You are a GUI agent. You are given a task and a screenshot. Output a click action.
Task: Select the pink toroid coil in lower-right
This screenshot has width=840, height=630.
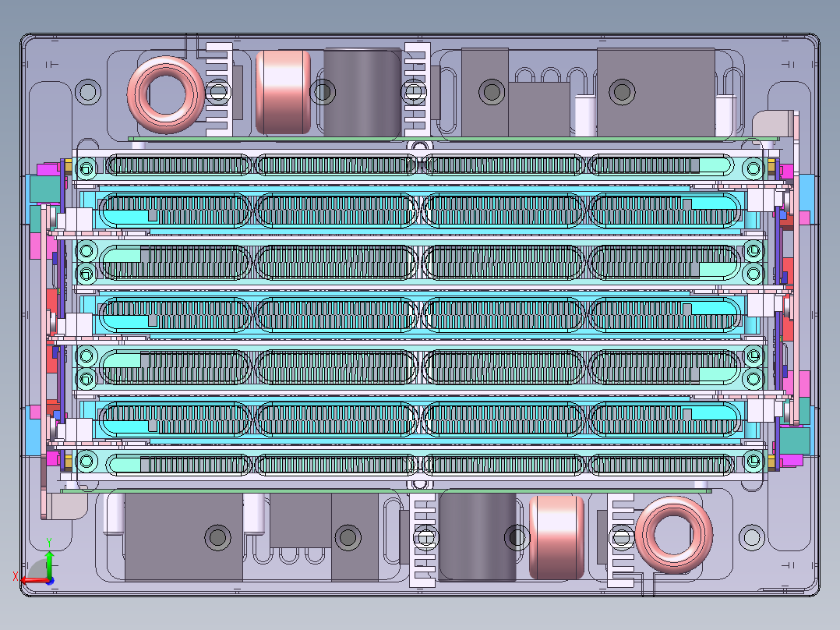pos(674,535)
